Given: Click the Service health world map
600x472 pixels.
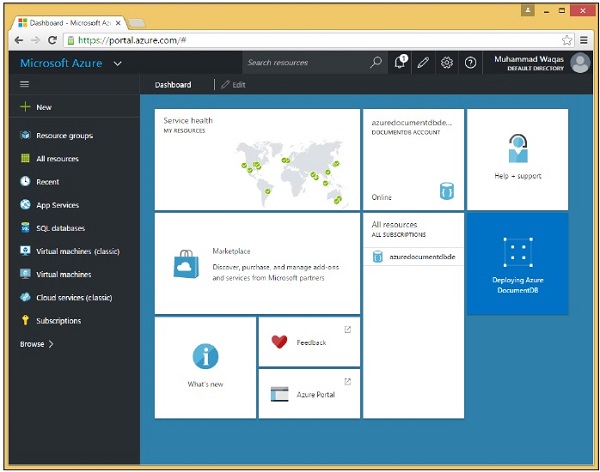Looking at the screenshot, I should [292, 173].
